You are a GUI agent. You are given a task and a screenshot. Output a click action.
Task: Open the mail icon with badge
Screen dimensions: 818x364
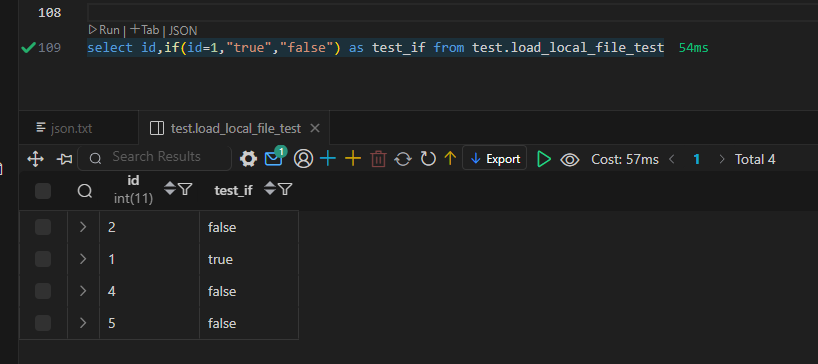(275, 157)
